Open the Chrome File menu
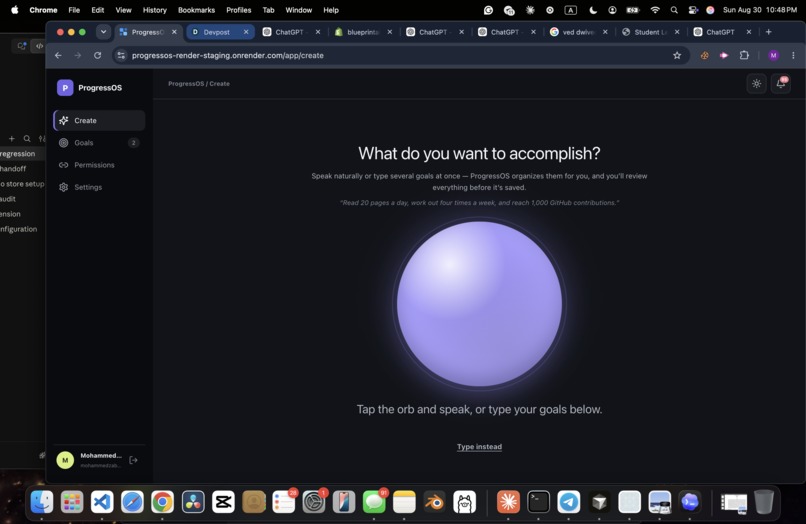Viewport: 806px width, 524px height. 74,10
